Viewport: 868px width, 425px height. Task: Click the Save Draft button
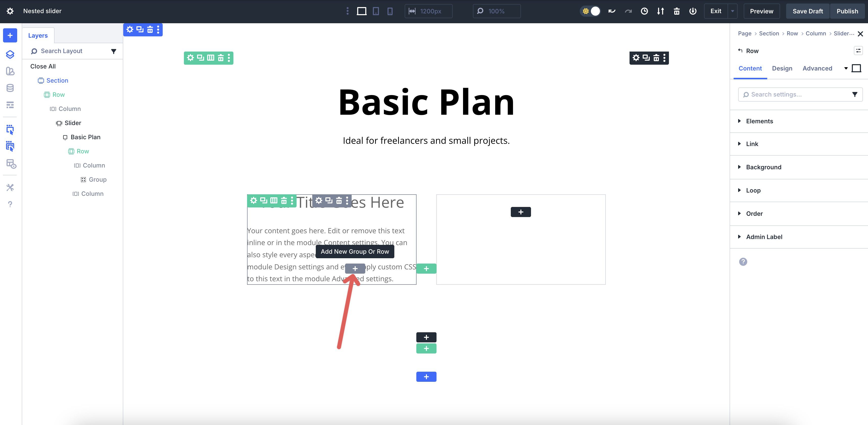(x=807, y=11)
